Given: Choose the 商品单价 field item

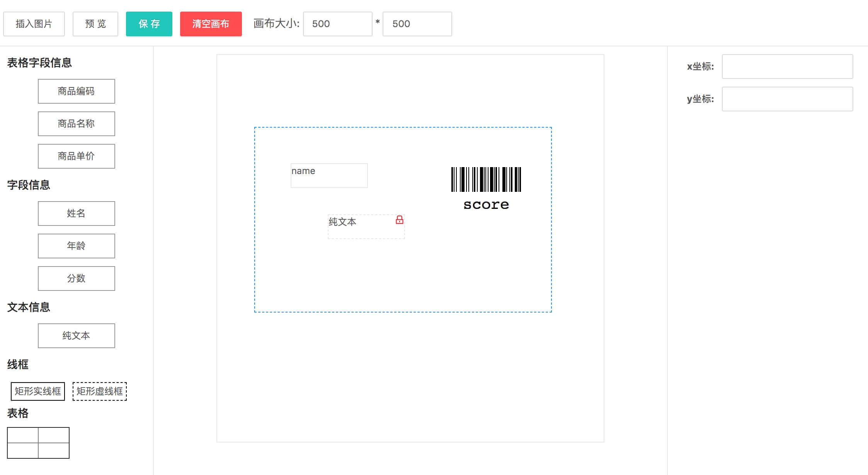Looking at the screenshot, I should click(x=77, y=156).
